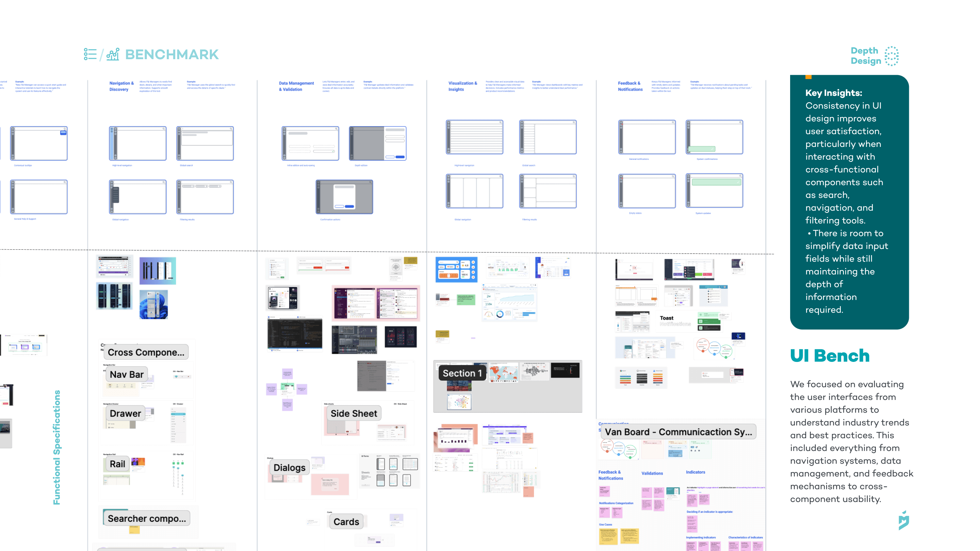Image resolution: width=980 pixels, height=551 pixels.
Task: Open the Cross Compone... section label
Action: 146,352
